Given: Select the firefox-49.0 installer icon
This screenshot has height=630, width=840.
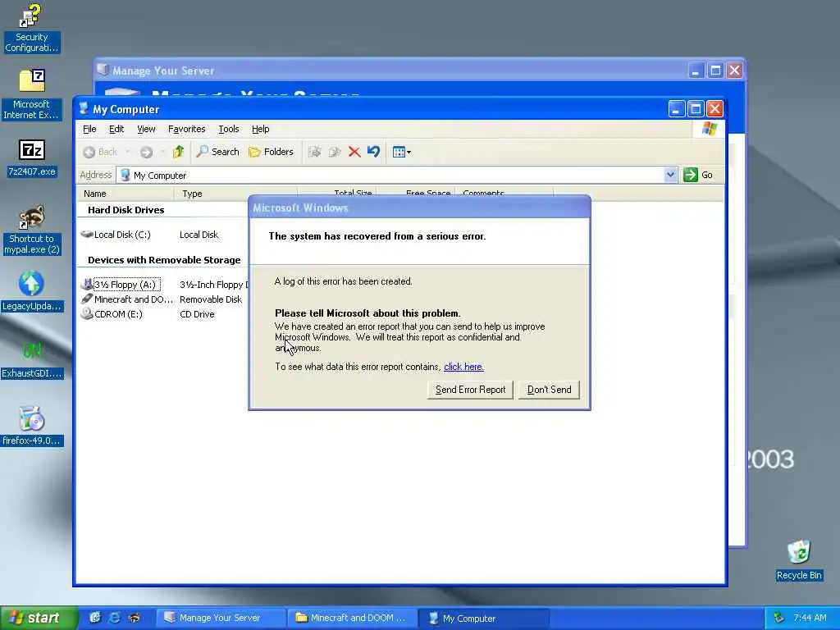Looking at the screenshot, I should 32,427.
